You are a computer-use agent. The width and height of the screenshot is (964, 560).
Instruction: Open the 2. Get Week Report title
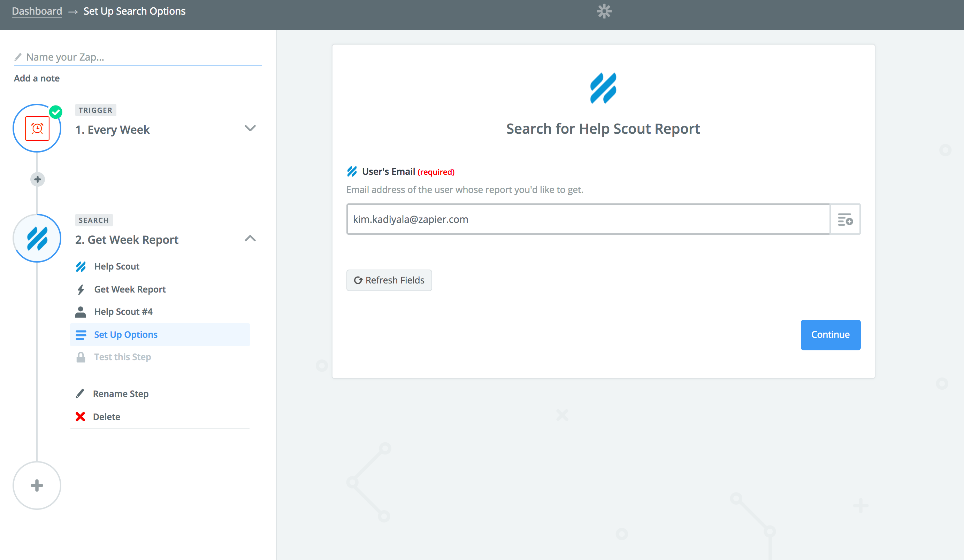[x=127, y=240]
